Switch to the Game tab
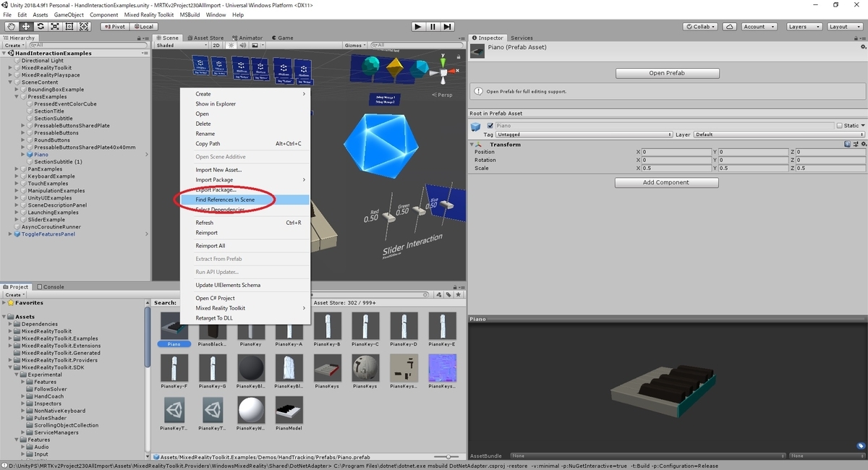The height and width of the screenshot is (470, 868). [283, 38]
